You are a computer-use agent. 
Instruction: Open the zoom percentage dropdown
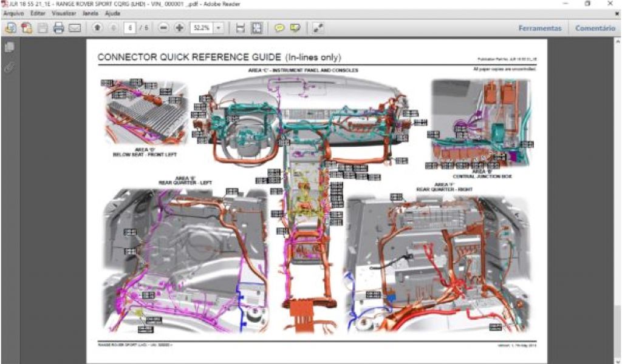pos(218,28)
